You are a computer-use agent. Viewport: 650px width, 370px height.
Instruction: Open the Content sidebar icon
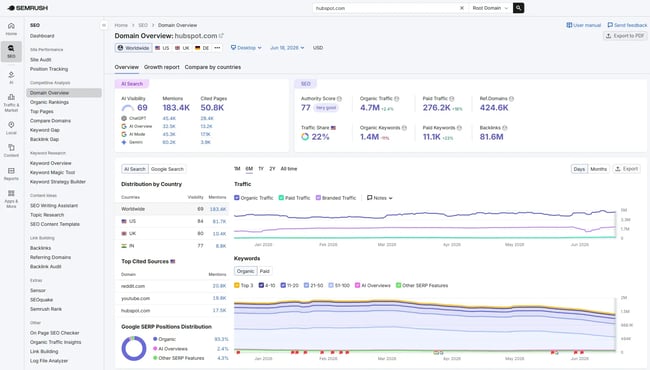pos(11,150)
